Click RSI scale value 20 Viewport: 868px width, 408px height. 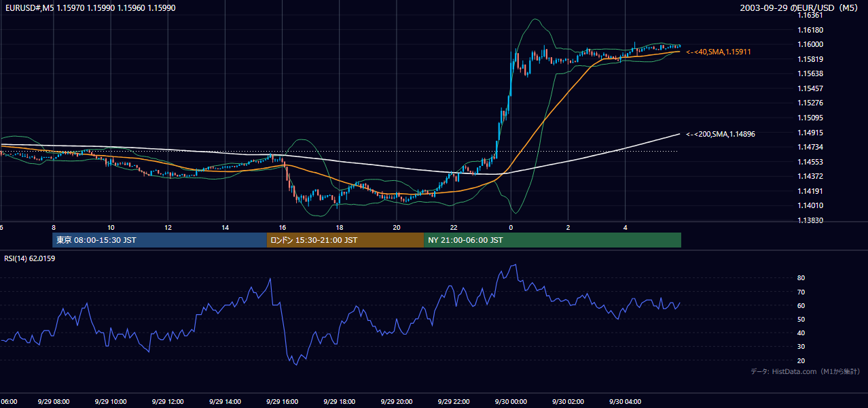point(801,360)
